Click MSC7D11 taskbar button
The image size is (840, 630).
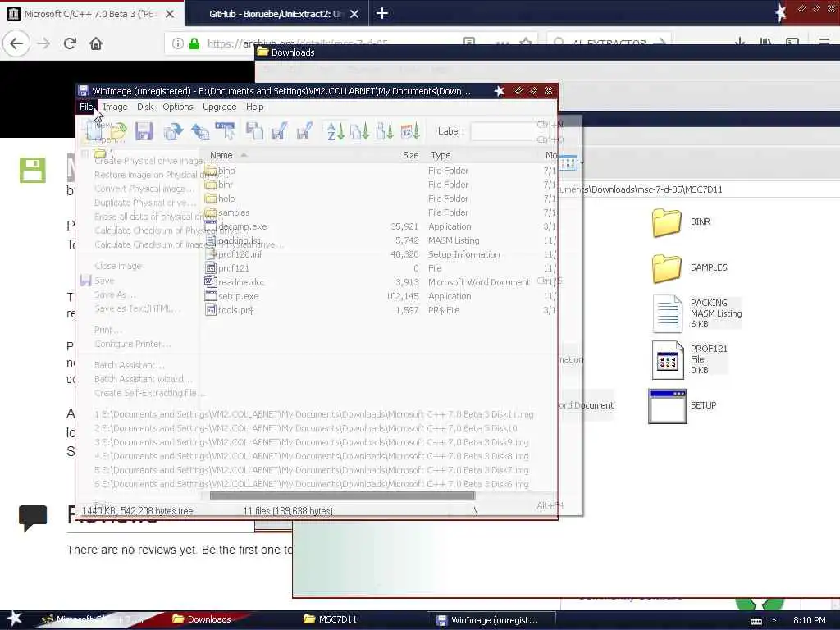click(337, 619)
